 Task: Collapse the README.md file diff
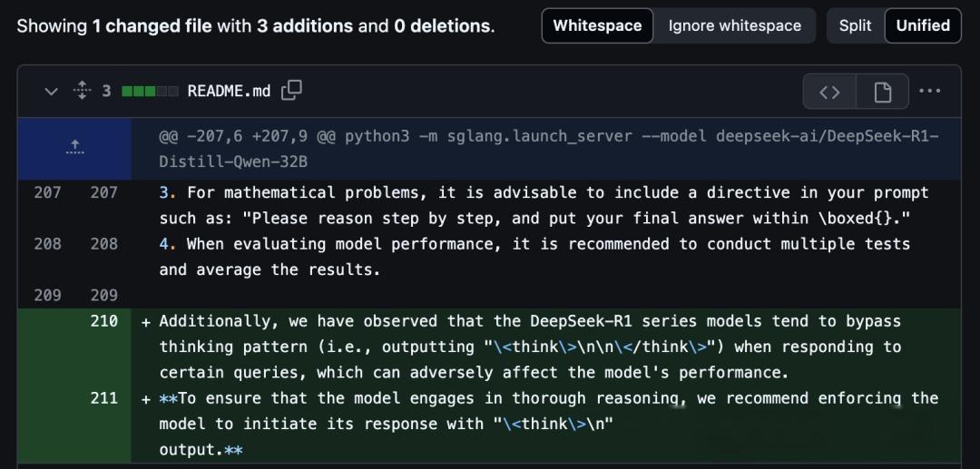(x=51, y=92)
